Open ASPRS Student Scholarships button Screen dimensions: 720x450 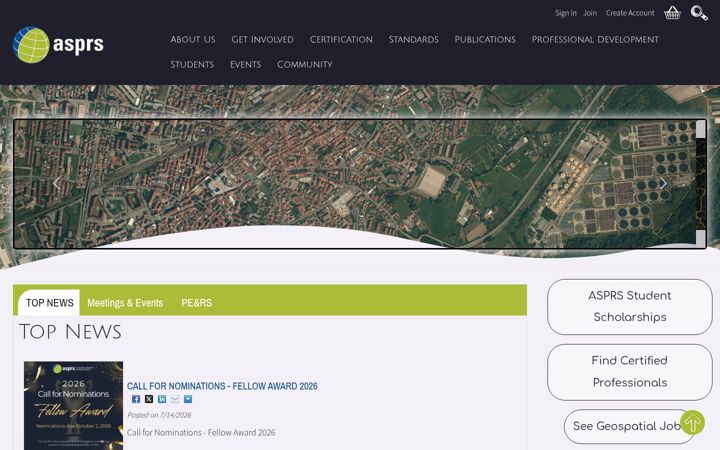(x=630, y=307)
